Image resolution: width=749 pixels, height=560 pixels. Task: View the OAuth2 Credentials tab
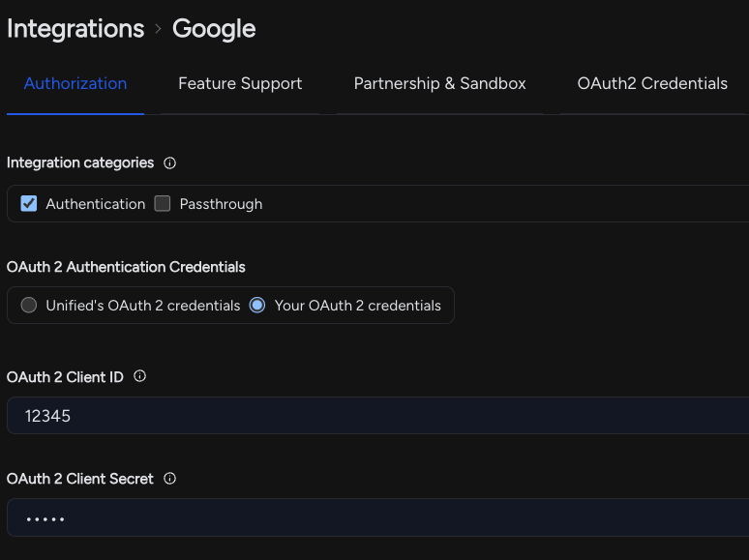point(652,83)
